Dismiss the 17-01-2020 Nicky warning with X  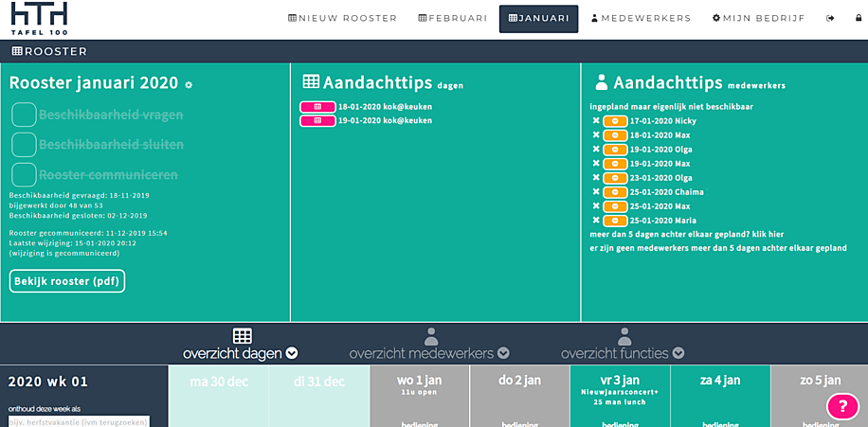click(x=596, y=120)
